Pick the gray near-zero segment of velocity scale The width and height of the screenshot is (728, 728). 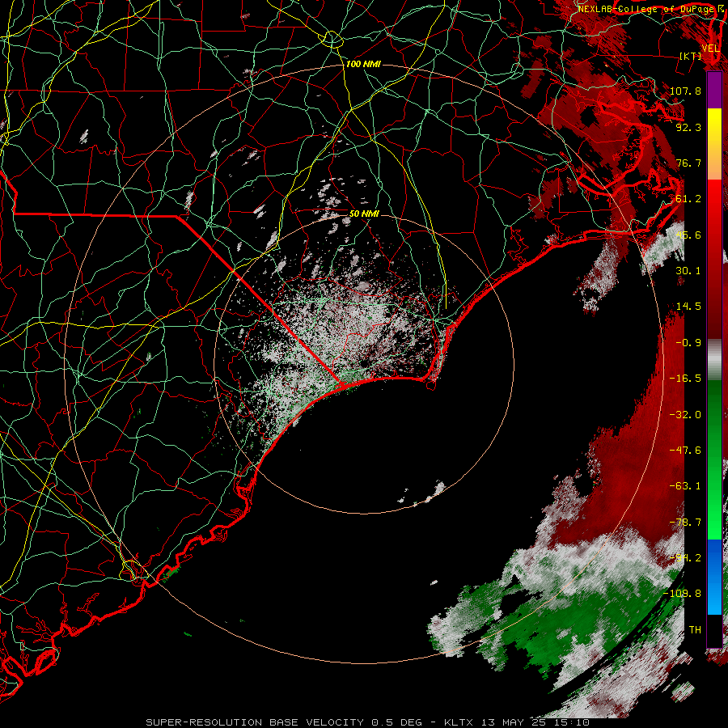click(x=714, y=360)
